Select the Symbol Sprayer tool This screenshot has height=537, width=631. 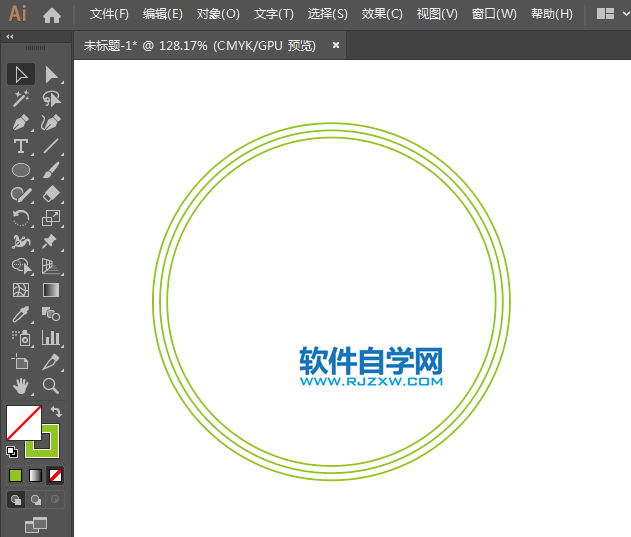pos(21,338)
